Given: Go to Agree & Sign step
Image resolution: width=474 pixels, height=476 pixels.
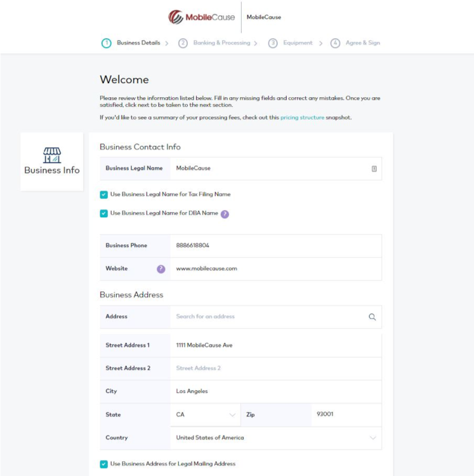Looking at the screenshot, I should point(362,43).
